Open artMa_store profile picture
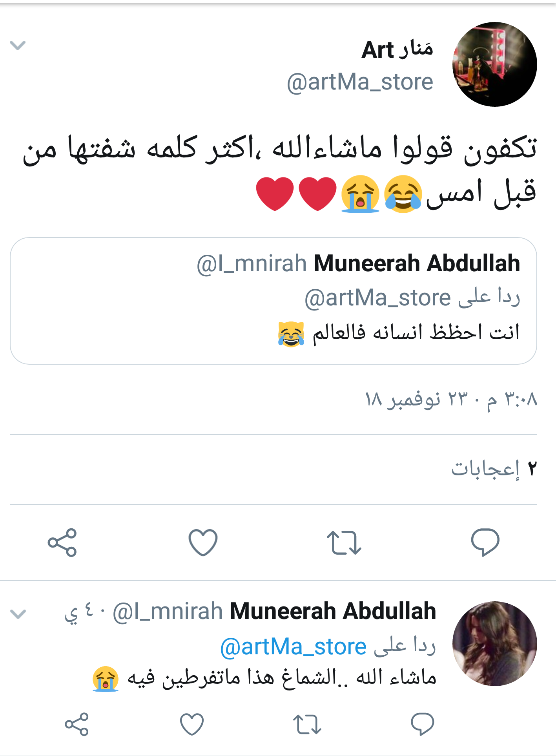 (494, 64)
